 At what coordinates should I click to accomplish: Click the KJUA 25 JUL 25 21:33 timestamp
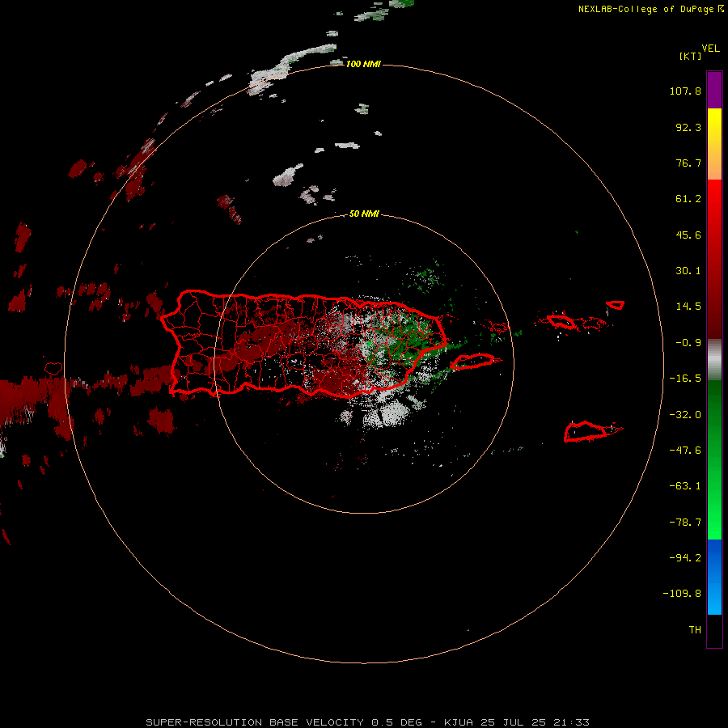tap(517, 722)
